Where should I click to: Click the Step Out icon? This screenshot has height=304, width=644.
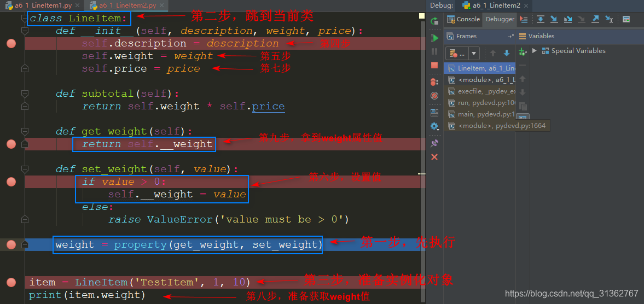coord(595,19)
